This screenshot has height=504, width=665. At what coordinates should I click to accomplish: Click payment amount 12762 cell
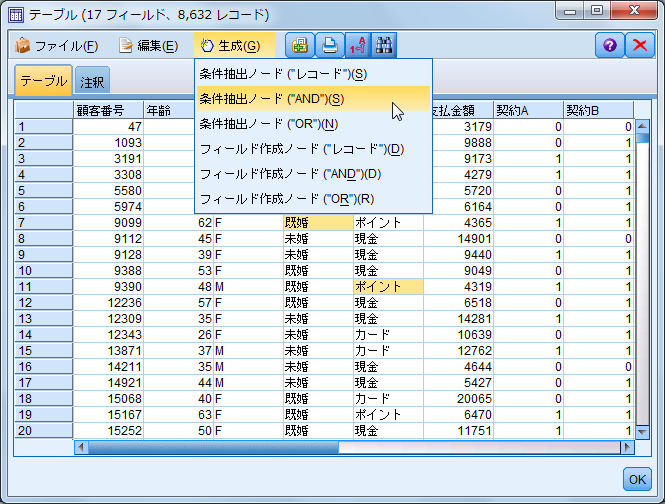click(458, 351)
